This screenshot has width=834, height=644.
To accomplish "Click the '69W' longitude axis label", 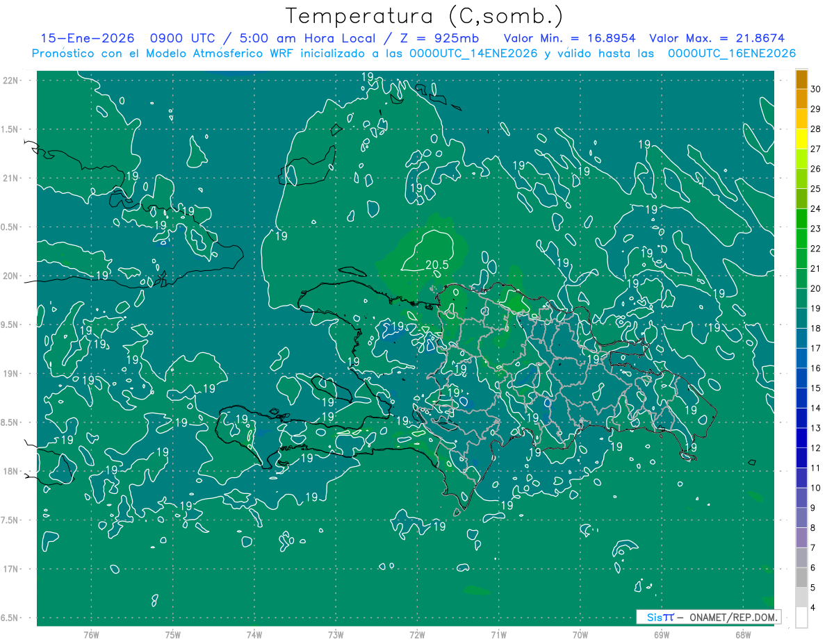I will coord(662,634).
